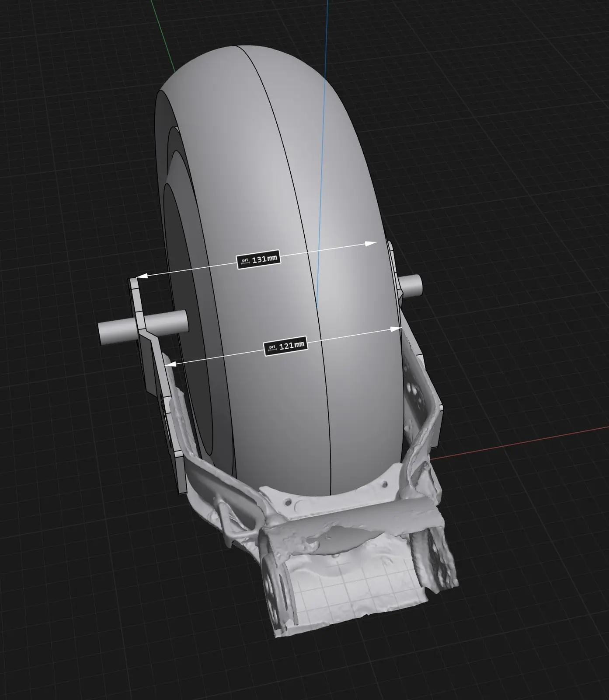Click the projected-distance icon beside 121 mm
Screen dimensions: 609x700
(x=271, y=347)
